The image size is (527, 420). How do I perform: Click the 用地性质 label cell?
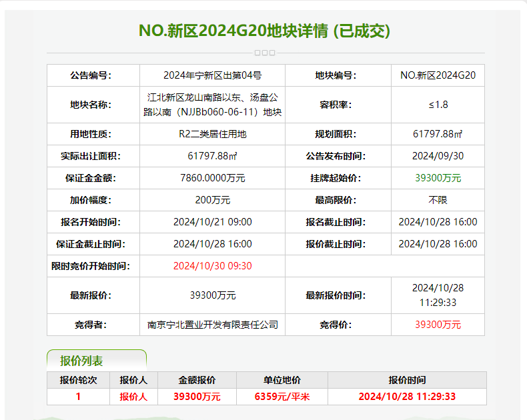point(93,134)
